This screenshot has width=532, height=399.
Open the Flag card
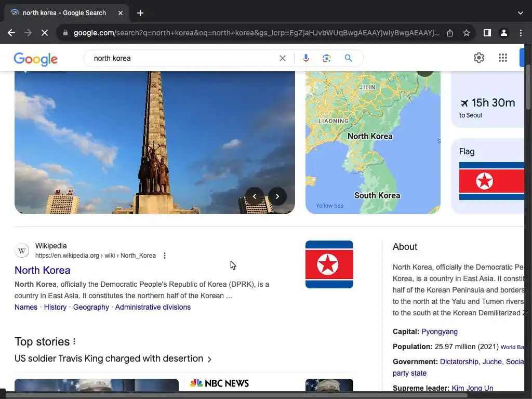click(x=487, y=176)
